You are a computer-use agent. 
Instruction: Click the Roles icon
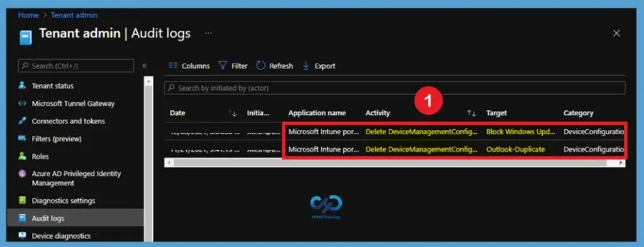(x=22, y=156)
